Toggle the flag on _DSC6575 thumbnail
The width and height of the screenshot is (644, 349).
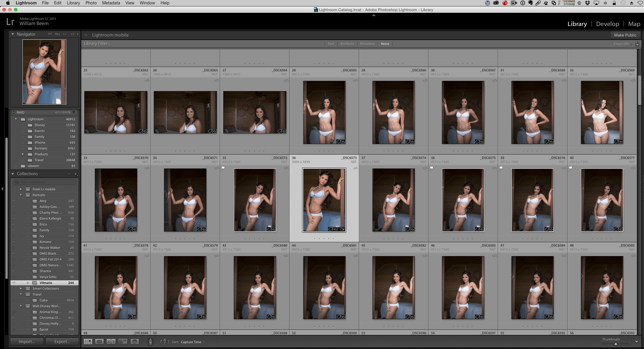[x=432, y=168]
